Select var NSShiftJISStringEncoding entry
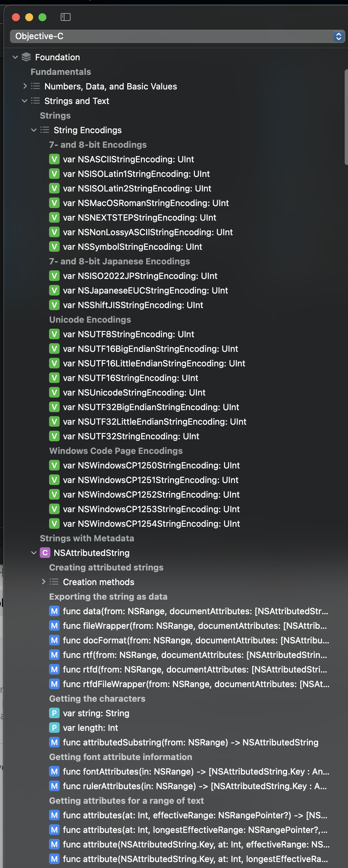The height and width of the screenshot is (868, 348). (133, 305)
